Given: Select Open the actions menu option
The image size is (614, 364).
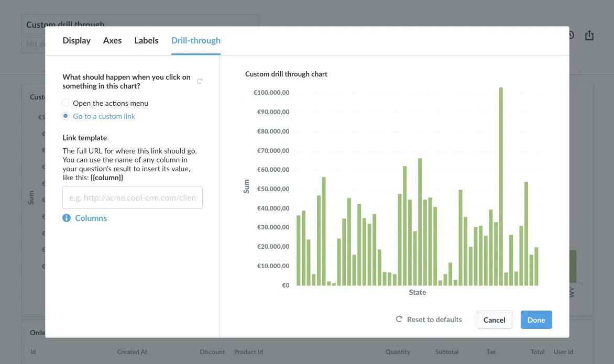Looking at the screenshot, I should pos(66,103).
